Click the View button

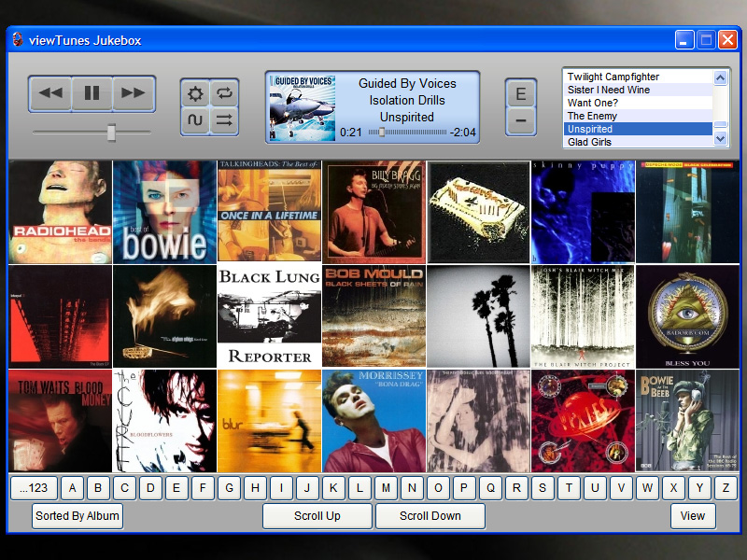point(693,516)
